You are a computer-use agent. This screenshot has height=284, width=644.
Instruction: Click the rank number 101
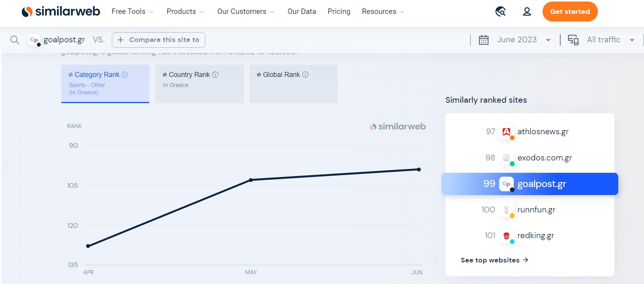click(x=490, y=236)
